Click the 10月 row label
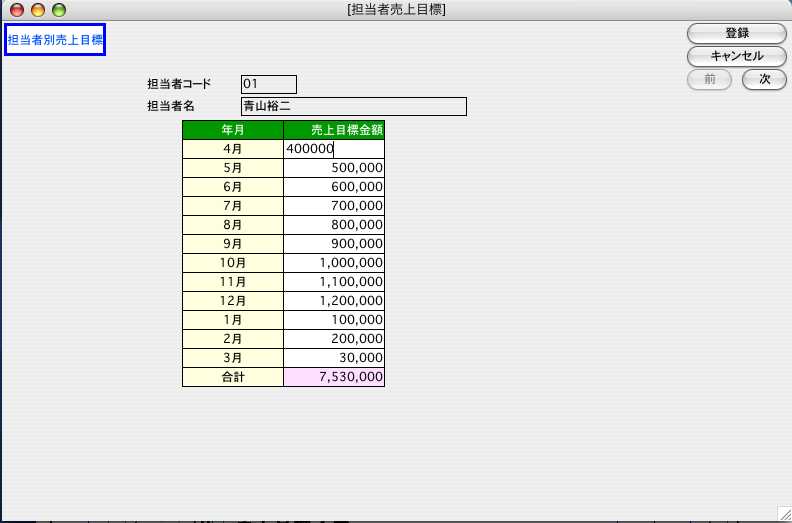This screenshot has height=523, width=792. tap(233, 263)
